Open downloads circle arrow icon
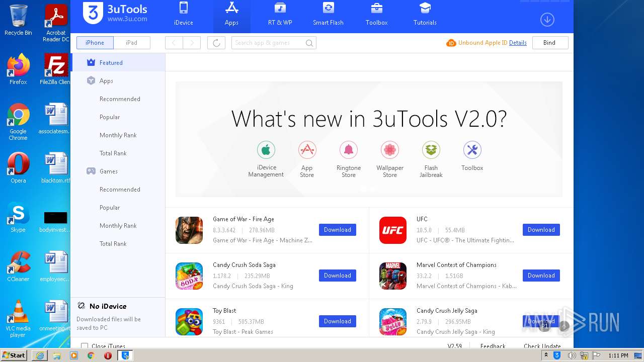This screenshot has height=362, width=644. (x=547, y=20)
